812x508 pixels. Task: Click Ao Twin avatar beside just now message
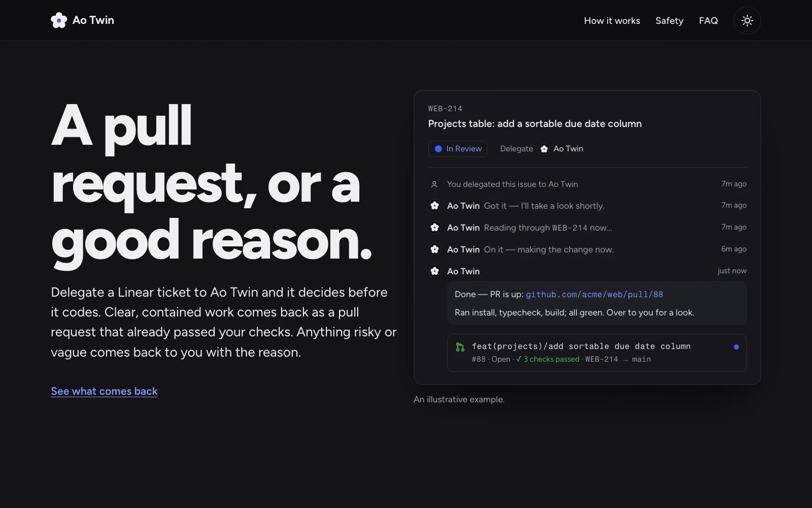click(x=435, y=271)
